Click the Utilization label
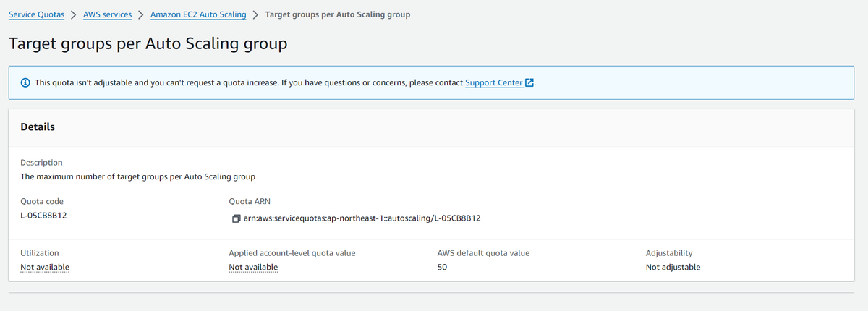Image resolution: width=868 pixels, height=311 pixels. 40,253
